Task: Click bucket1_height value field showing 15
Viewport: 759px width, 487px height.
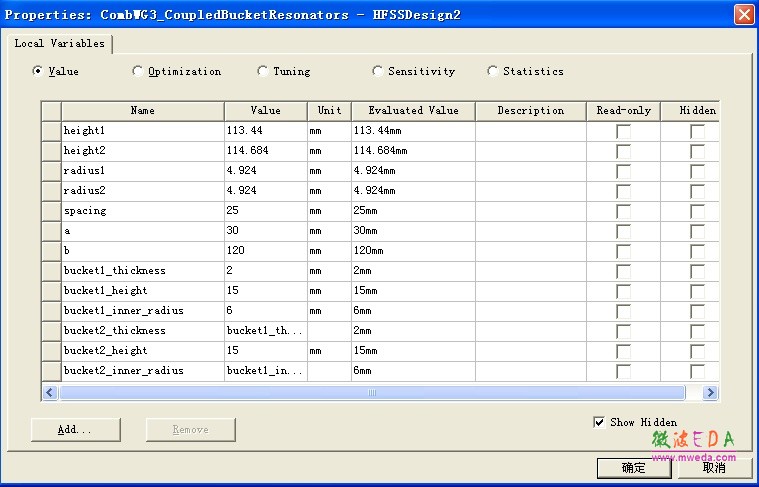Action: click(x=266, y=291)
